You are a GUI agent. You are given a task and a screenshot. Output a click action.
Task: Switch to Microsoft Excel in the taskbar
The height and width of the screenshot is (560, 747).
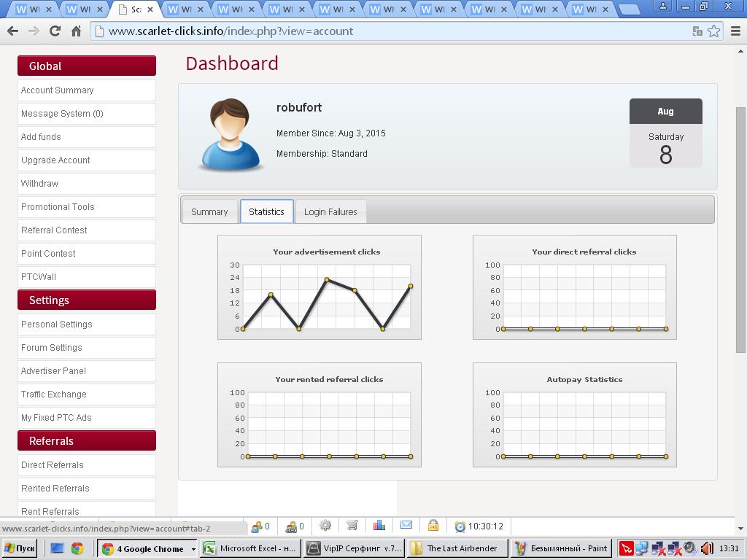pyautogui.click(x=251, y=548)
